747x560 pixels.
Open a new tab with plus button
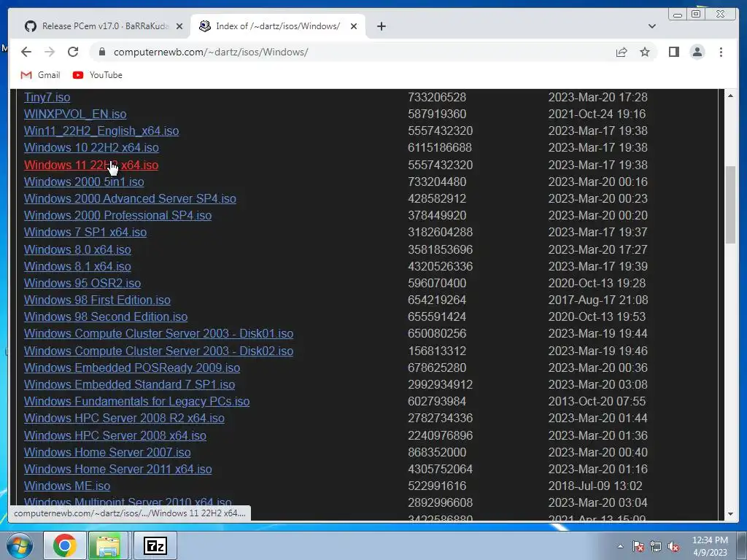(381, 26)
